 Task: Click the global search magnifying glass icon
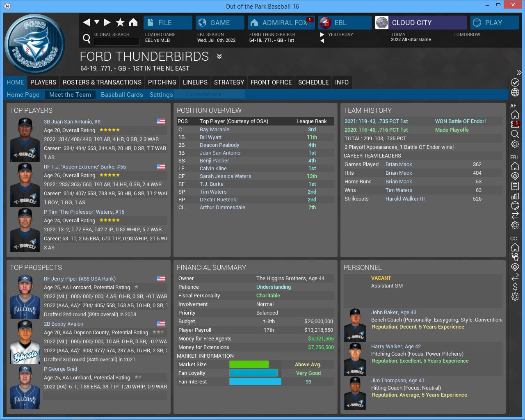[87, 39]
